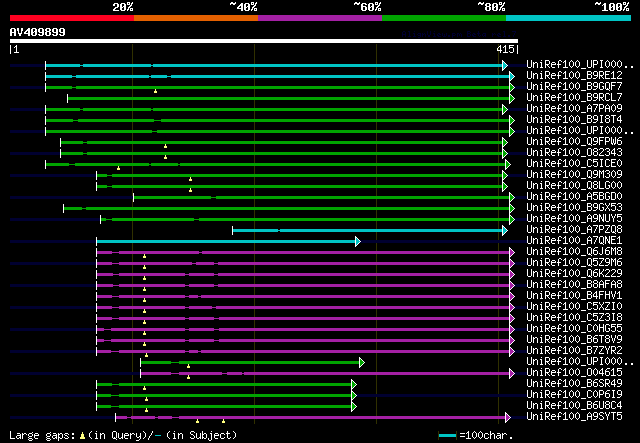This screenshot has width=640, height=443.
Task: Click the yellow gap marker on the B9GQF7 row
Action: (x=155, y=91)
